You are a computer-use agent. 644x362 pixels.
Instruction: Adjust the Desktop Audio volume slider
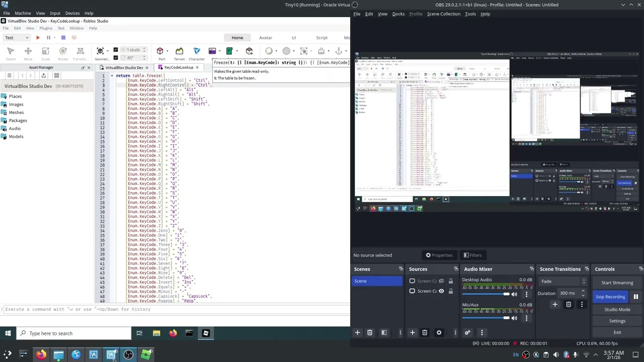pyautogui.click(x=486, y=294)
